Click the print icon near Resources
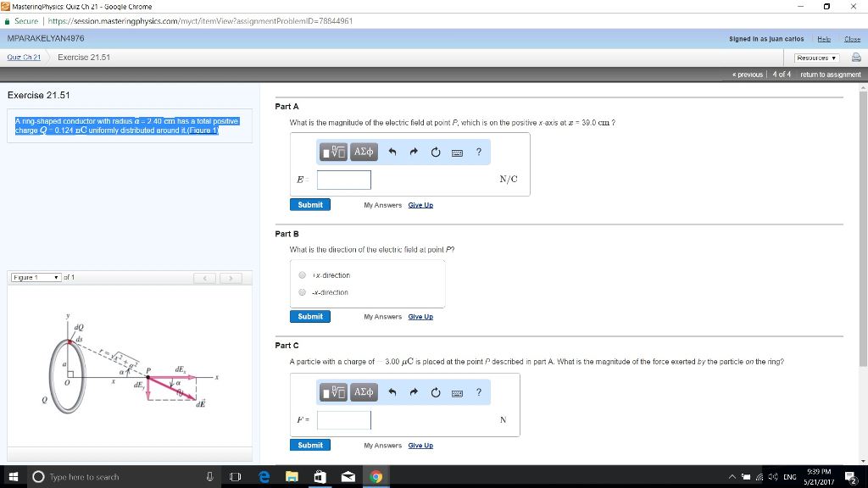 pyautogui.click(x=856, y=57)
